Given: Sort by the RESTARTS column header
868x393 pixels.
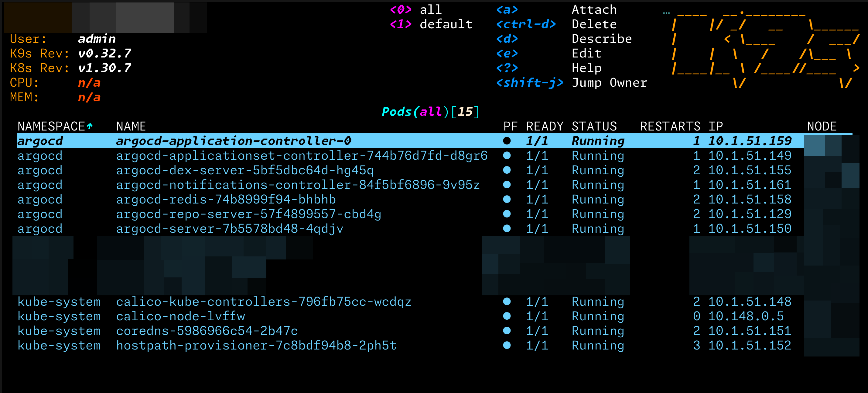Looking at the screenshot, I should pos(670,127).
